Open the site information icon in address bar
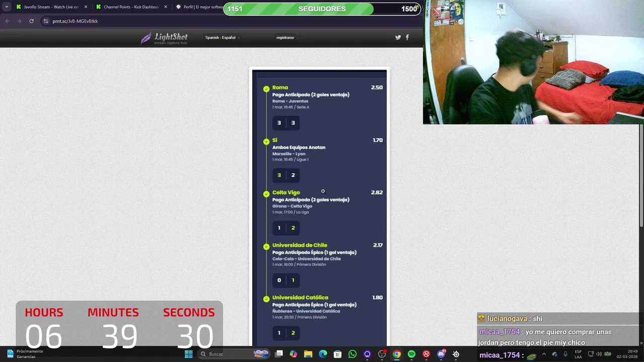 coord(46,21)
